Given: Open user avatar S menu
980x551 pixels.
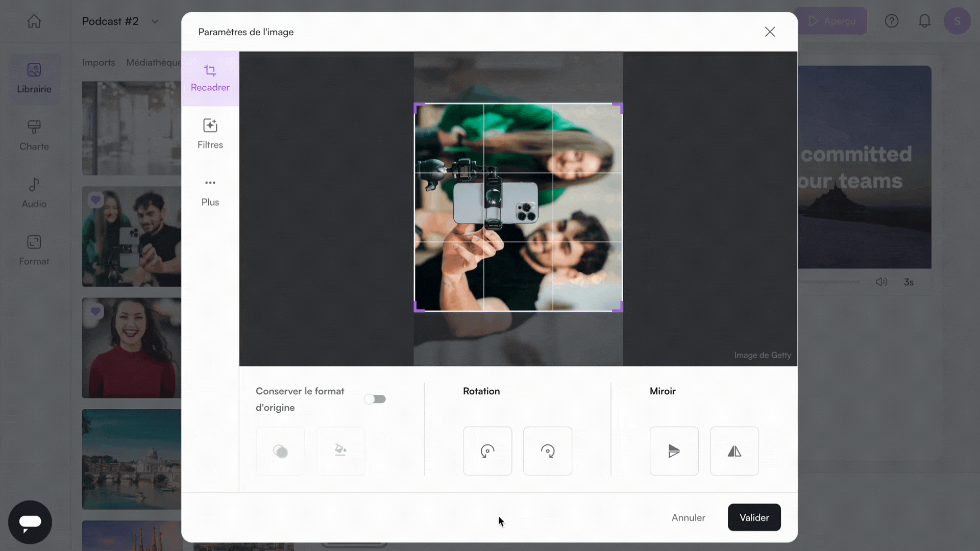Looking at the screenshot, I should [x=957, y=21].
